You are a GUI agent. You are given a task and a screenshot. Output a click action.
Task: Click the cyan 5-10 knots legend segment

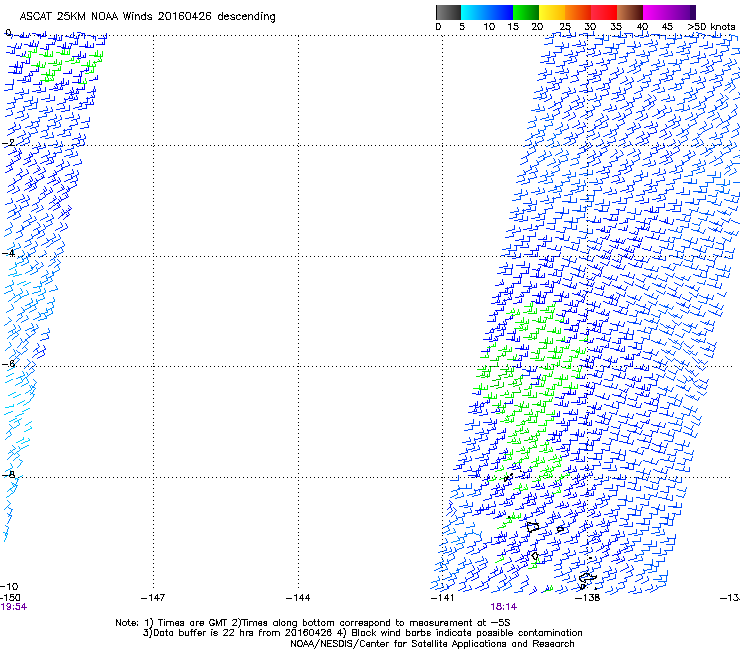[474, 12]
